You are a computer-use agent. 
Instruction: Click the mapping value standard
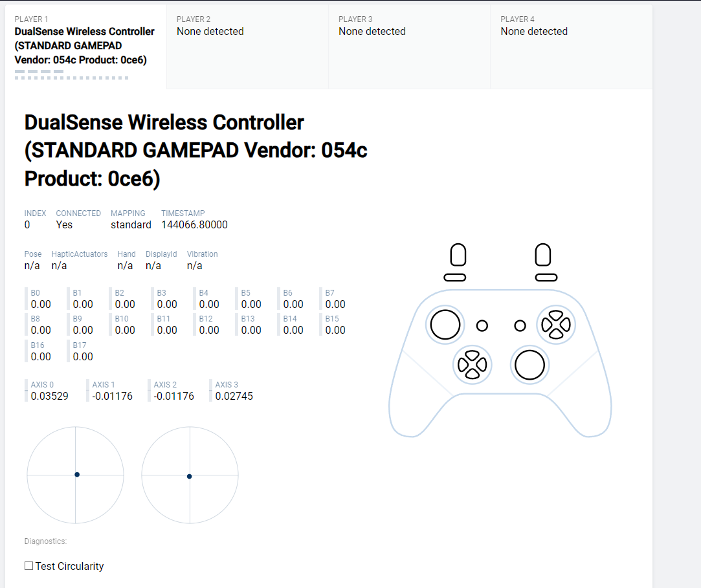pyautogui.click(x=131, y=224)
